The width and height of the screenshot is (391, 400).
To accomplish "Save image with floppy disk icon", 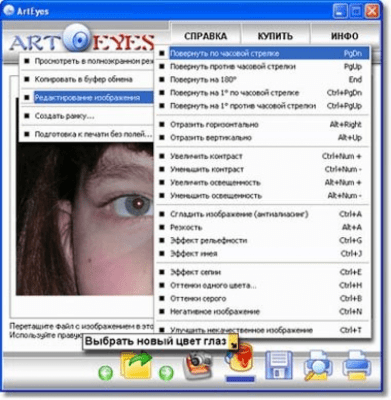I will coord(279,365).
